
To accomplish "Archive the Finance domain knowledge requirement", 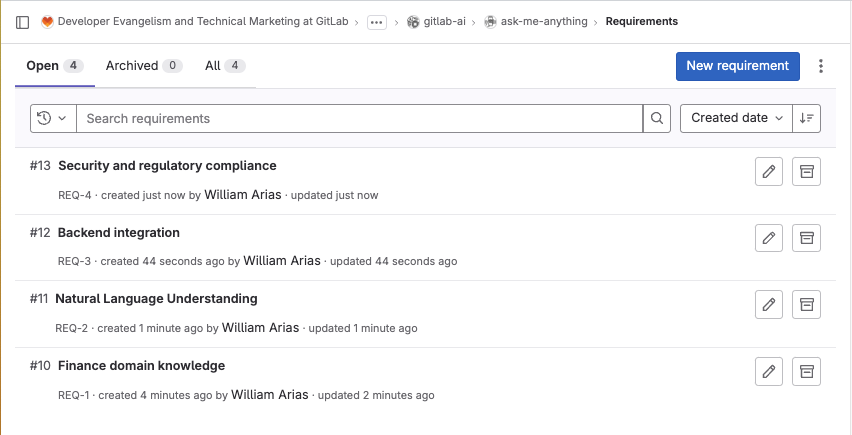I will click(x=806, y=371).
